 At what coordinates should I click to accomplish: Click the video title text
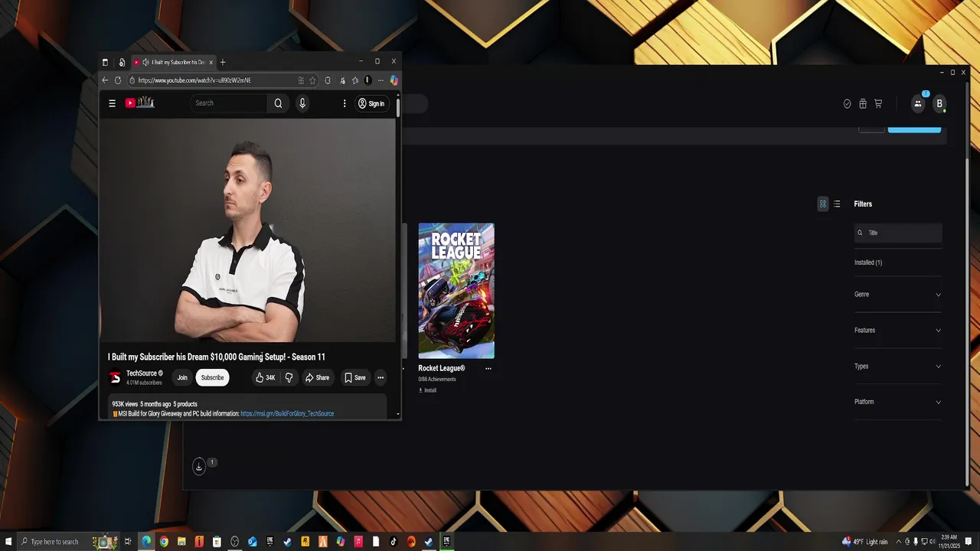click(217, 357)
